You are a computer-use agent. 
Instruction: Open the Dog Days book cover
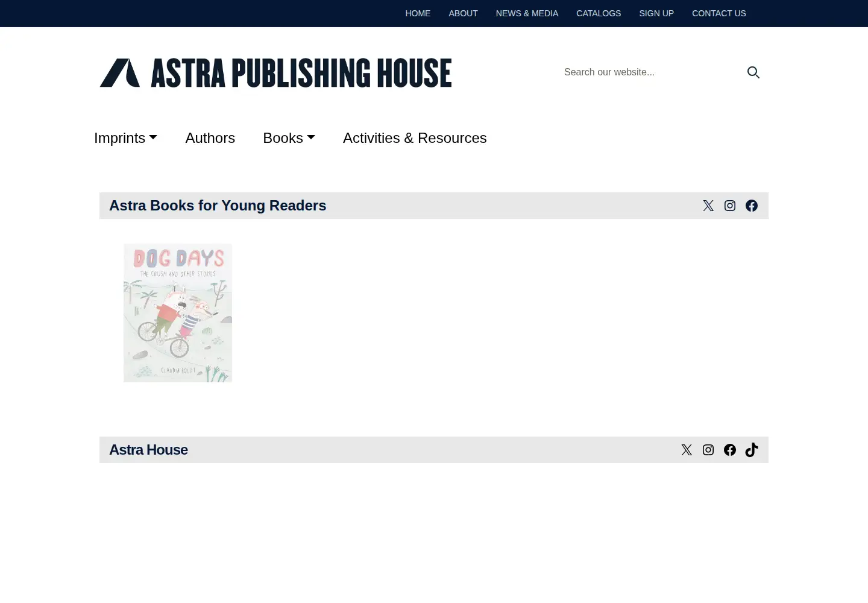pos(178,313)
